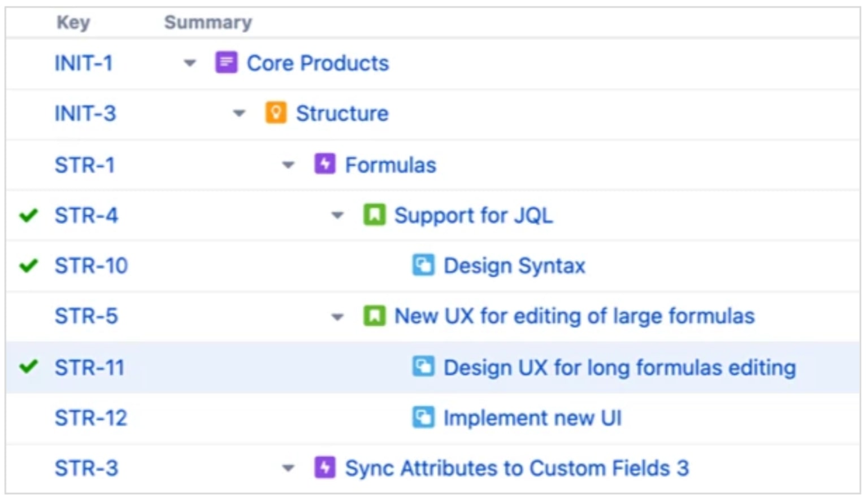The image size is (868, 502).
Task: Click the green story icon for Support for JQL
Action: click(x=374, y=215)
